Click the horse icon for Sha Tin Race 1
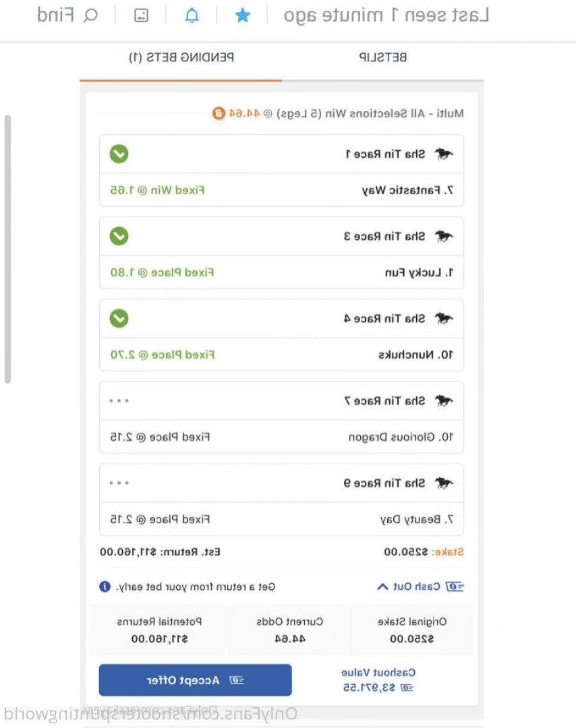This screenshot has height=728, width=576. [x=444, y=154]
